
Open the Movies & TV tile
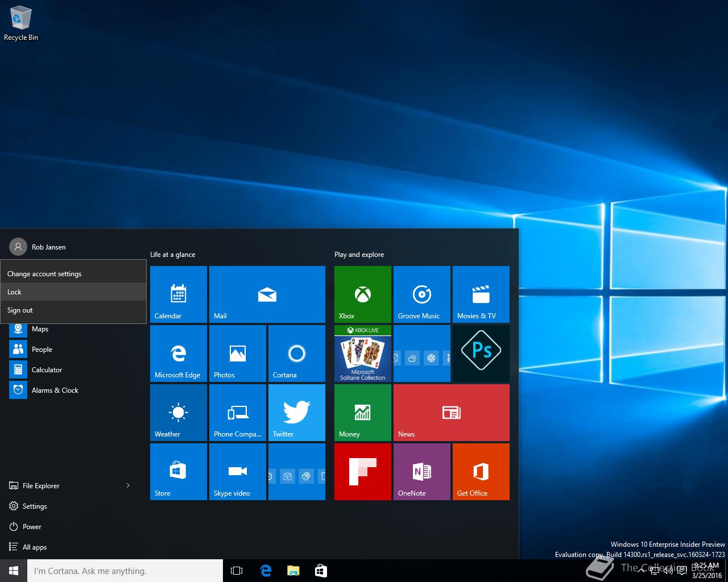click(x=481, y=294)
